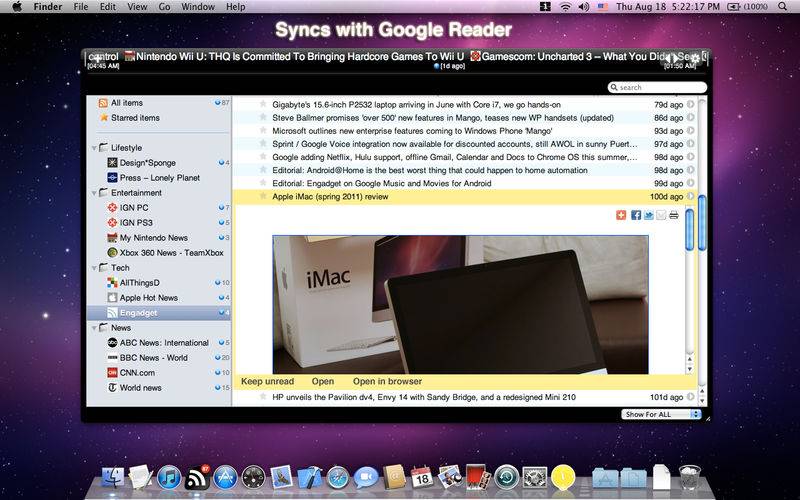
Task: Open the Edit menu
Action: (x=108, y=7)
